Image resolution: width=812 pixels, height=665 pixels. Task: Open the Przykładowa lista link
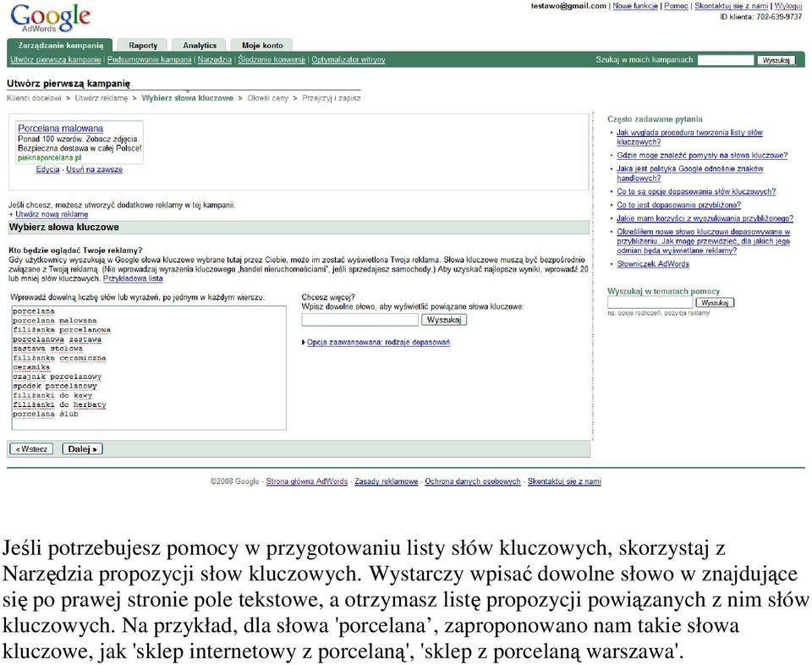coord(133,278)
